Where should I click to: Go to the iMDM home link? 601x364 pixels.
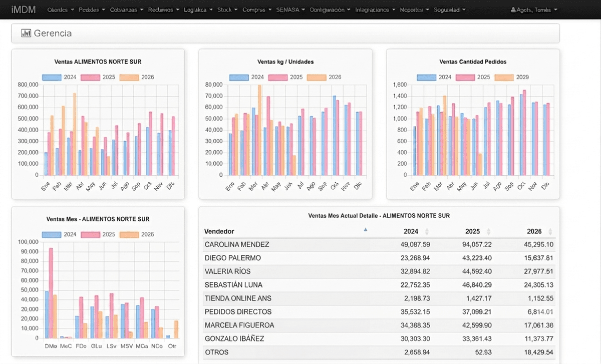[24, 10]
